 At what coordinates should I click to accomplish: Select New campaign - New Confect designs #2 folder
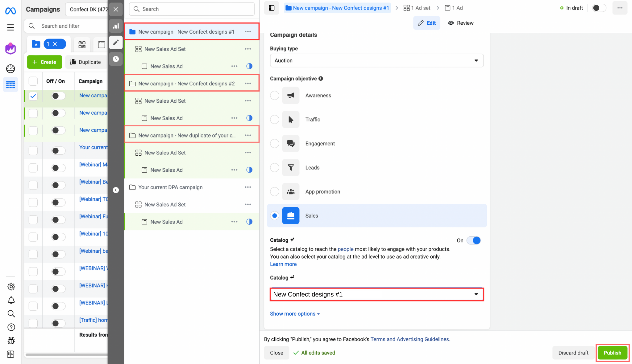point(191,84)
